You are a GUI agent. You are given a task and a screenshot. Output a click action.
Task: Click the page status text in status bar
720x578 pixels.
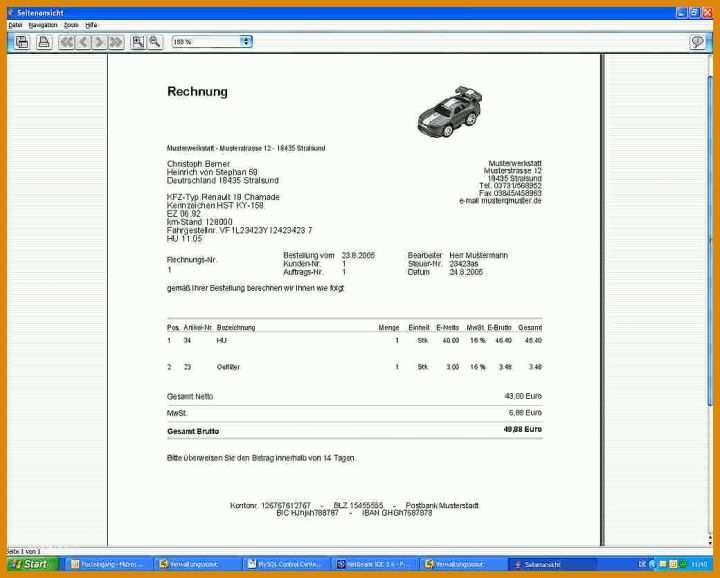click(24, 551)
